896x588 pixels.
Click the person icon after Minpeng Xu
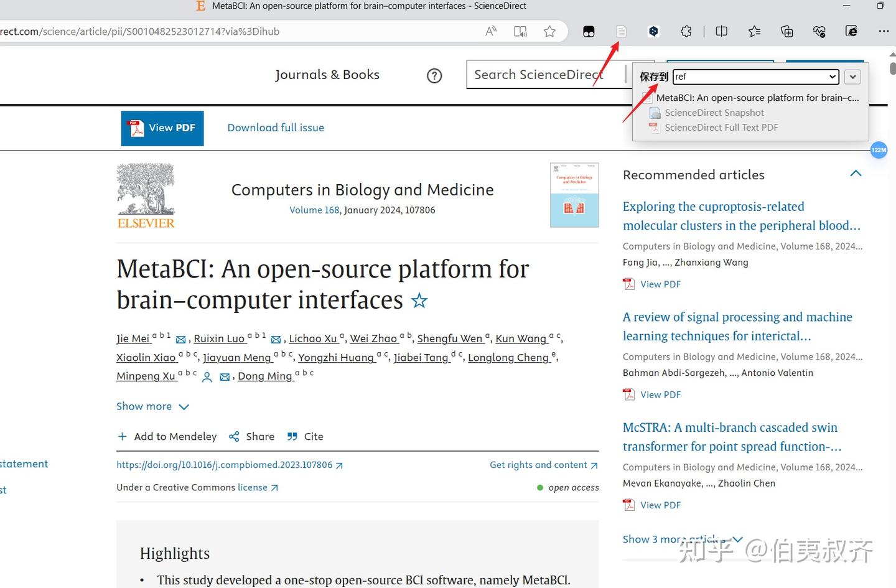pos(207,377)
